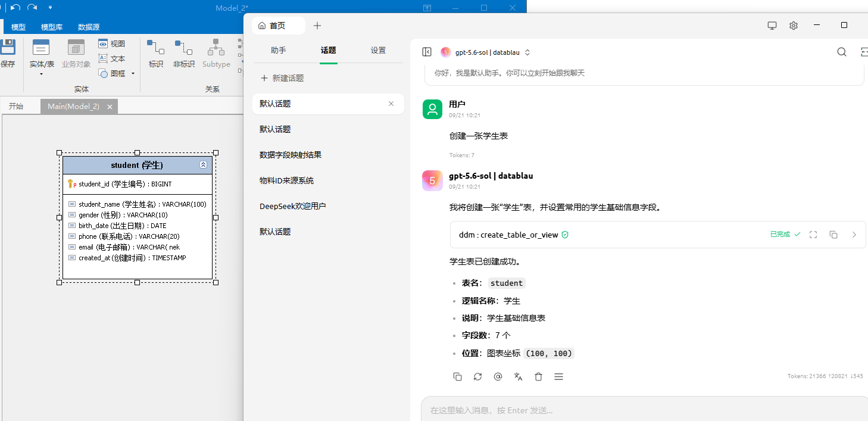Click the monitor display icon in title bar

772,26
